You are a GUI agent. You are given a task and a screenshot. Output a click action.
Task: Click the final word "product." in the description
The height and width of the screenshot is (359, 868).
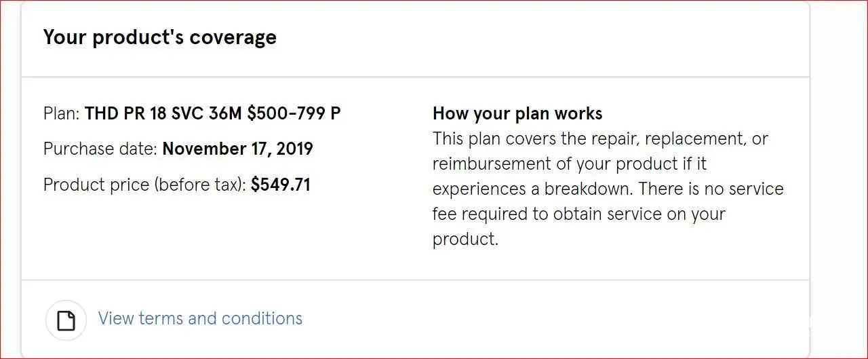pyautogui.click(x=465, y=239)
